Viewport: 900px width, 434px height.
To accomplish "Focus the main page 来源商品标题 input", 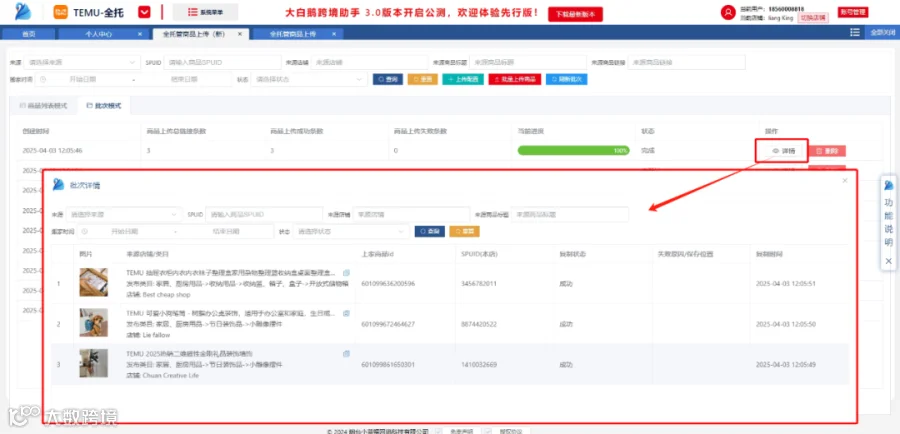I will [x=526, y=62].
